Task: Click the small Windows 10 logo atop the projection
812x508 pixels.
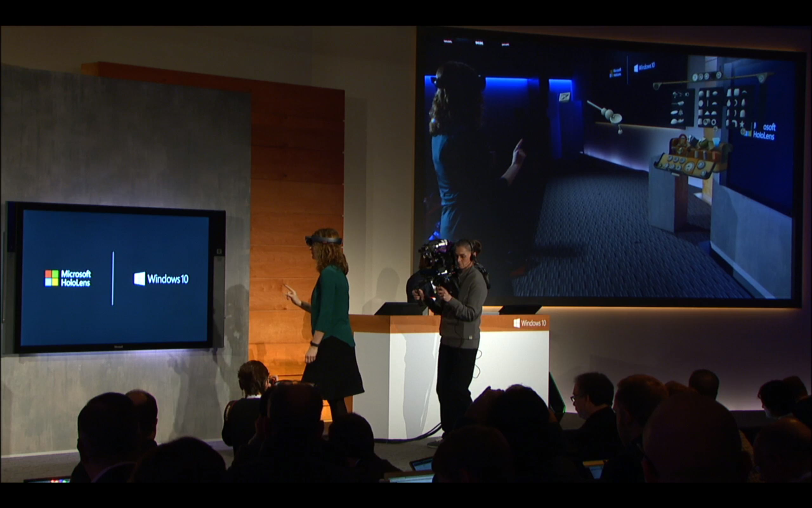Action: [x=644, y=67]
